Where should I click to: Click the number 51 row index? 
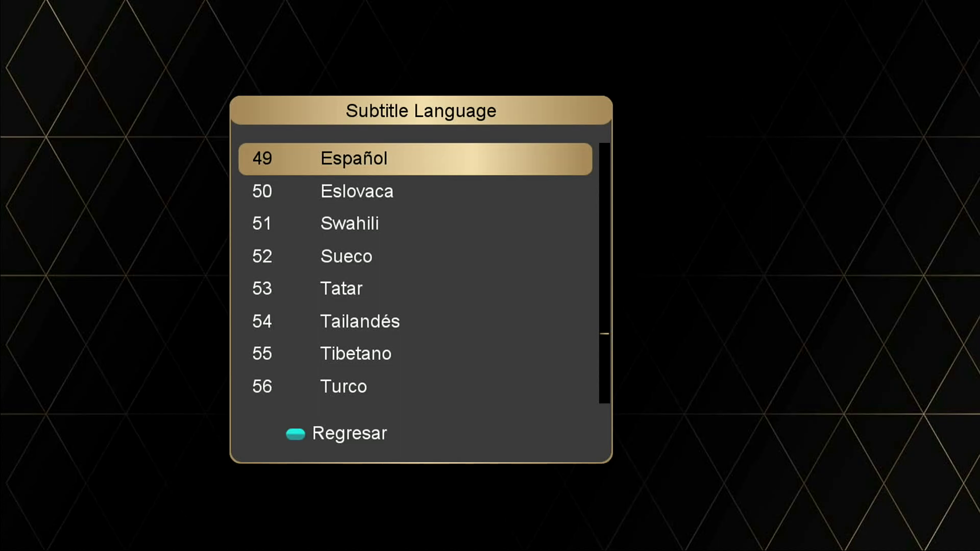(x=262, y=223)
